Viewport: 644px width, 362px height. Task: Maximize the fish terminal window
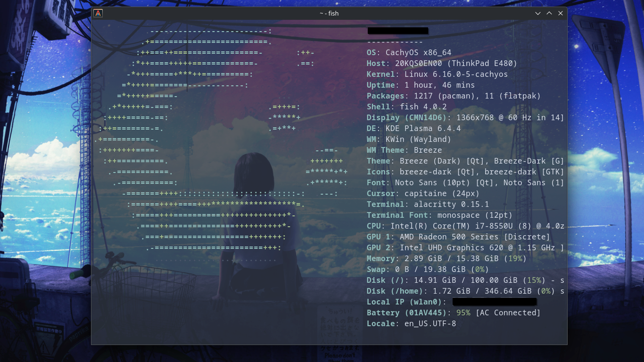549,13
